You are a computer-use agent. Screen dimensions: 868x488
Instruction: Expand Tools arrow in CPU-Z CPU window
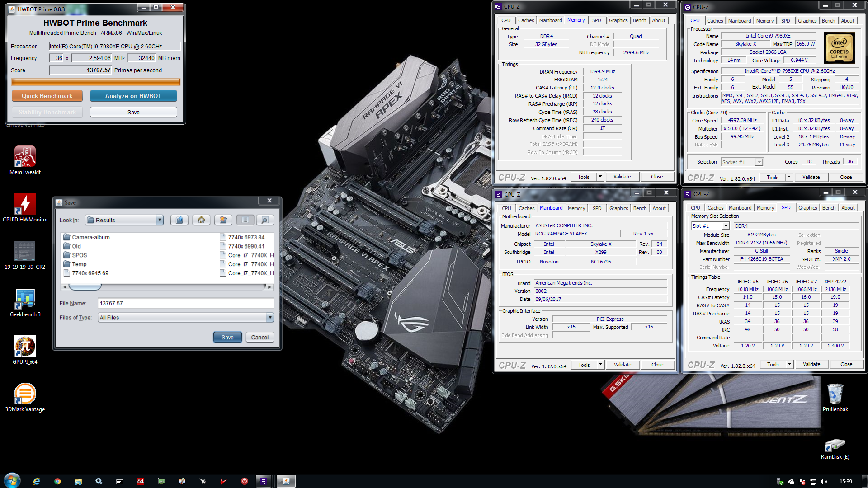[x=789, y=177]
